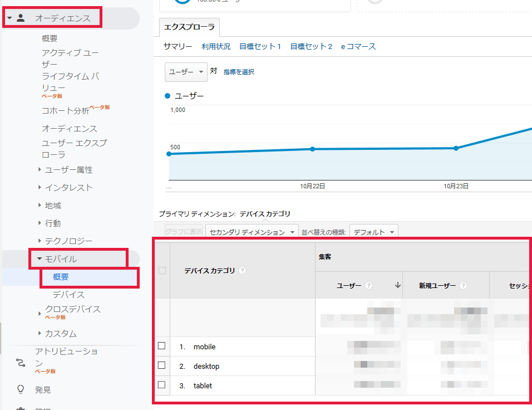Switch to 目標セット 2 view

(x=311, y=47)
